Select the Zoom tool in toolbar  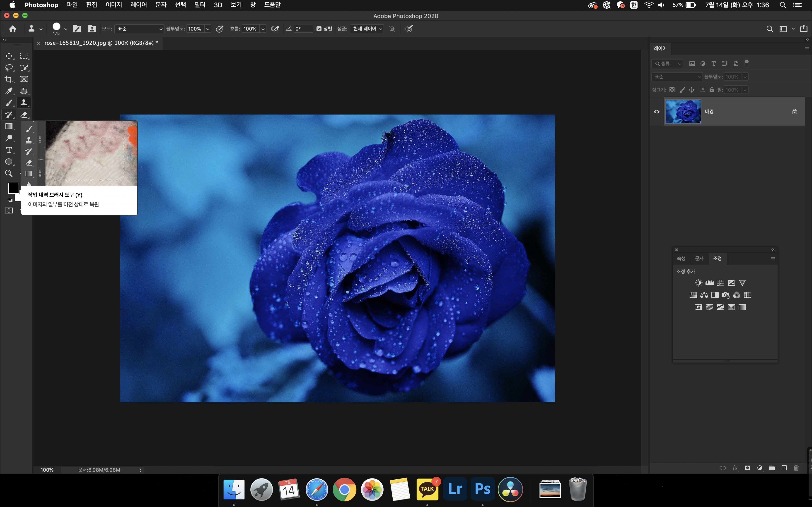point(9,173)
